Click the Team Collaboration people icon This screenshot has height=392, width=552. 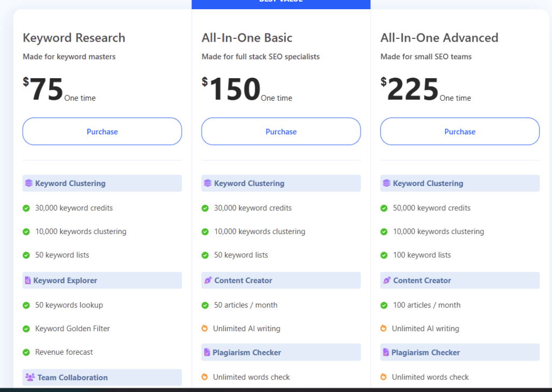[30, 377]
